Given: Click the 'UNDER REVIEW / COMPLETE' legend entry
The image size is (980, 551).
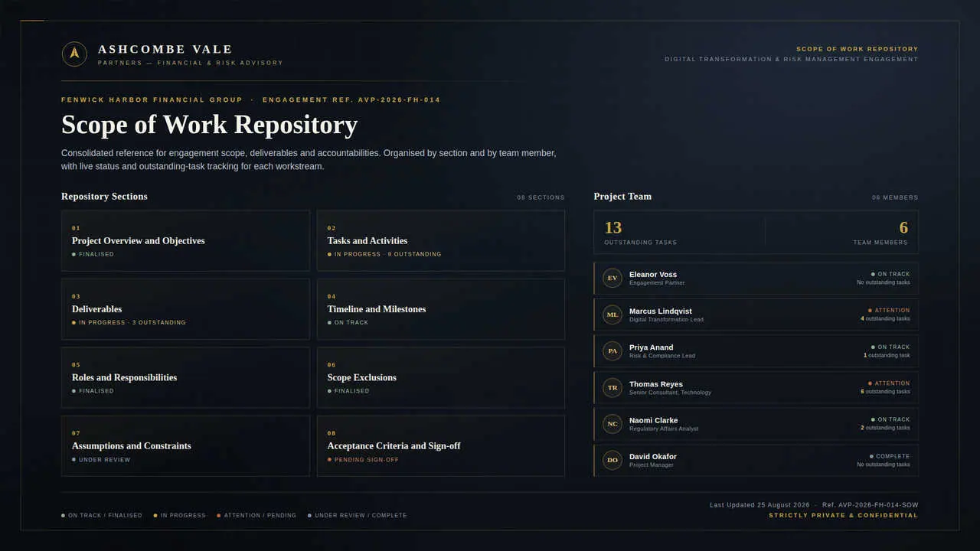Looking at the screenshot, I should tap(357, 516).
